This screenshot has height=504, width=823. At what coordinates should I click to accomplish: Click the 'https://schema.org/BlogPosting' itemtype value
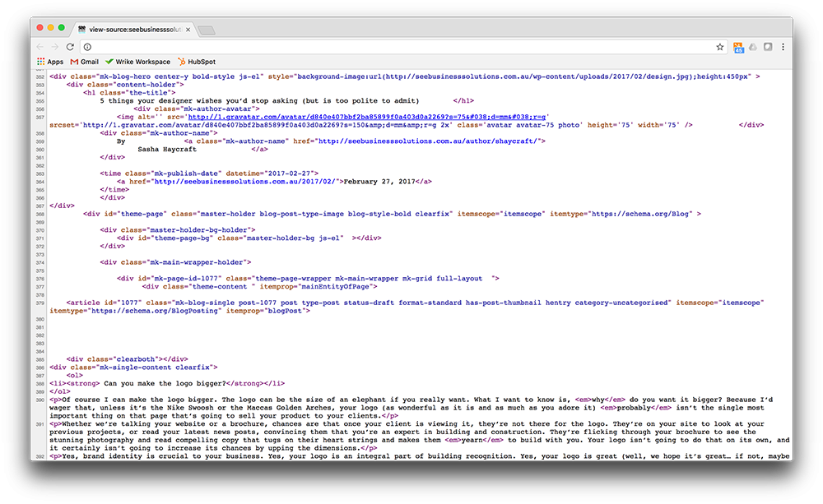155,311
